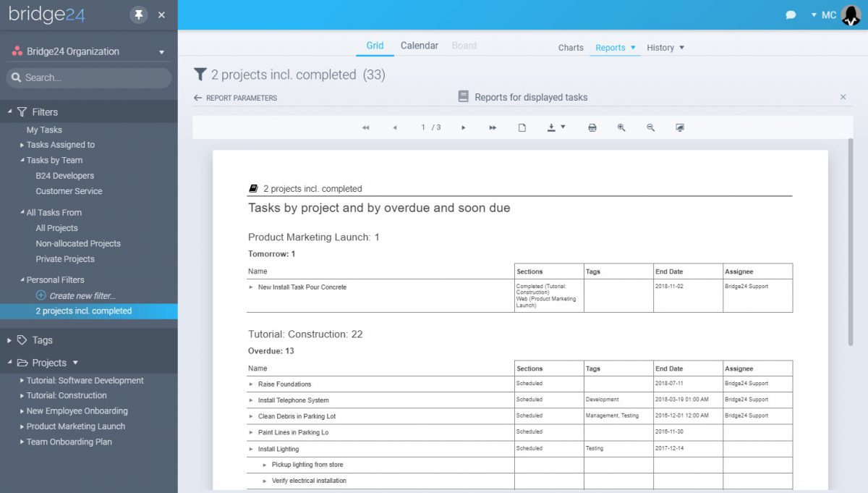Open the History dropdown menu
868x493 pixels.
(665, 48)
